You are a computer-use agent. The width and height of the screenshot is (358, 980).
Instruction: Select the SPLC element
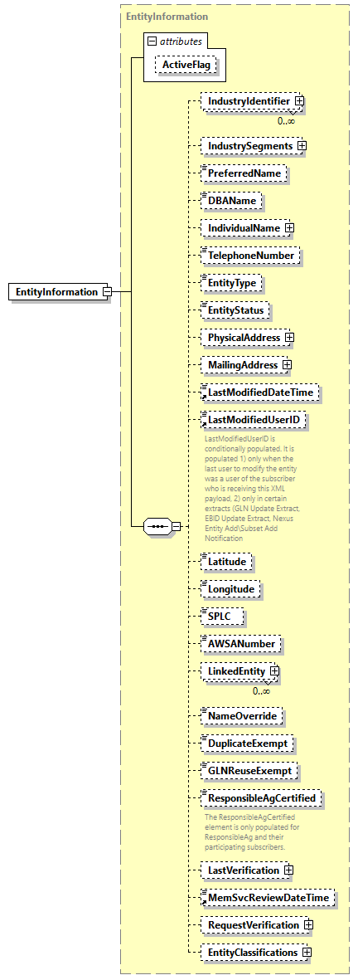[x=221, y=616]
